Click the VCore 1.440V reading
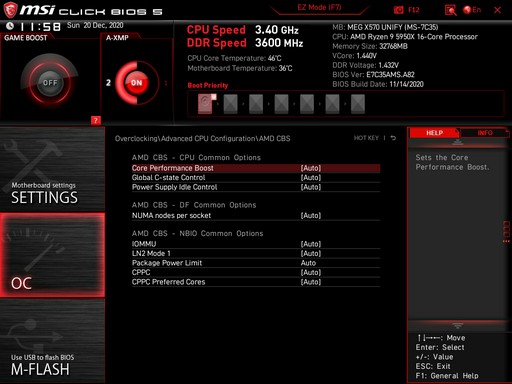512x384 pixels. click(x=354, y=56)
